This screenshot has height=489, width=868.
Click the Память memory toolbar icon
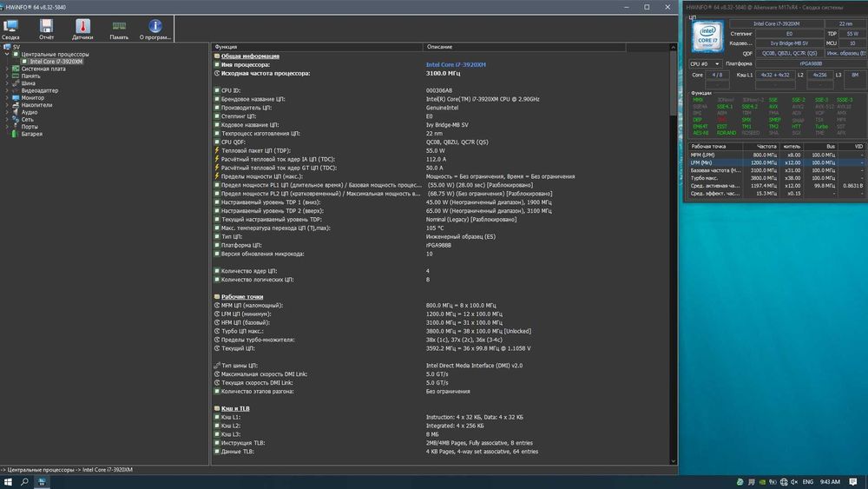[119, 30]
